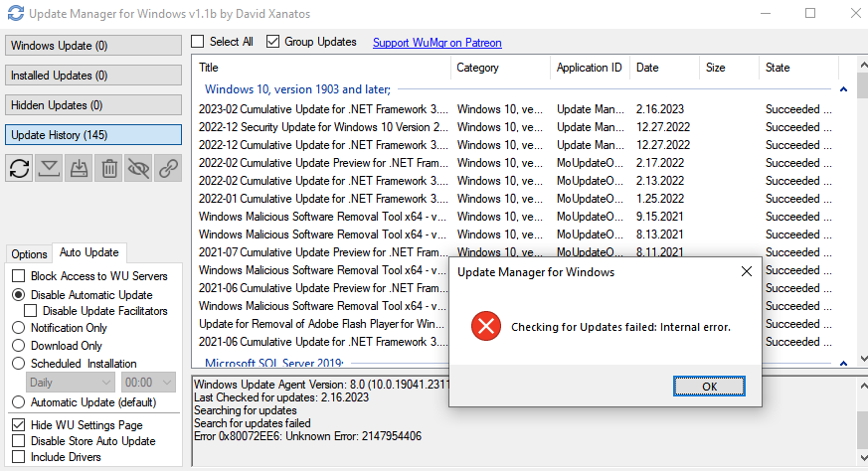Enable Disable Store Auto Update checkbox
Screen dimensions: 868x471
coord(18,440)
